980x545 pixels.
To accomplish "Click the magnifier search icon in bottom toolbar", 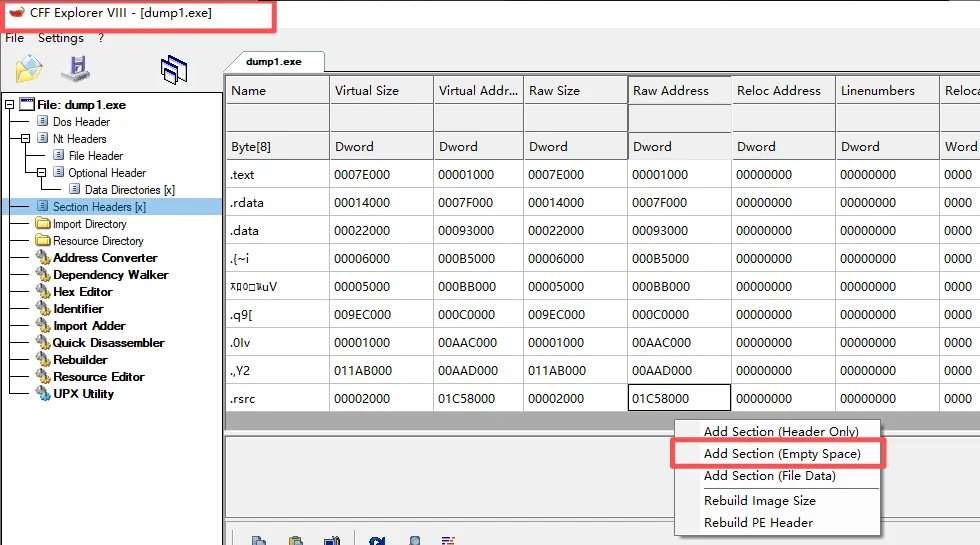I will pos(414,540).
